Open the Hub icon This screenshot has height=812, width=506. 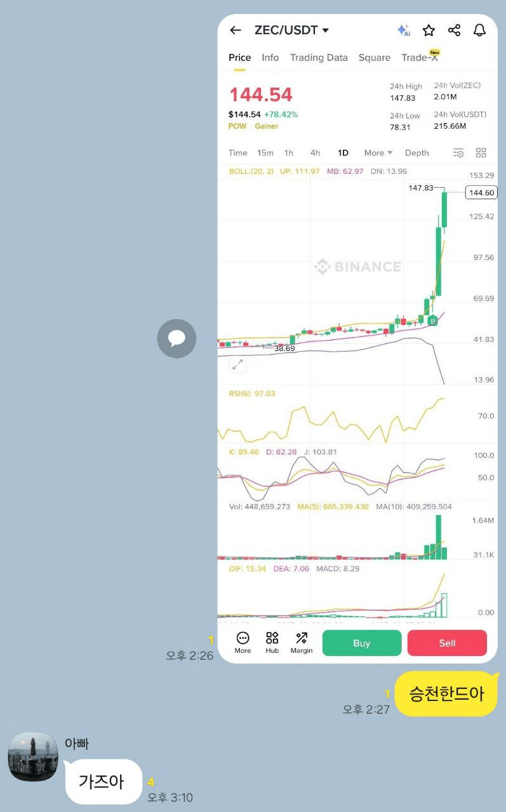click(272, 642)
